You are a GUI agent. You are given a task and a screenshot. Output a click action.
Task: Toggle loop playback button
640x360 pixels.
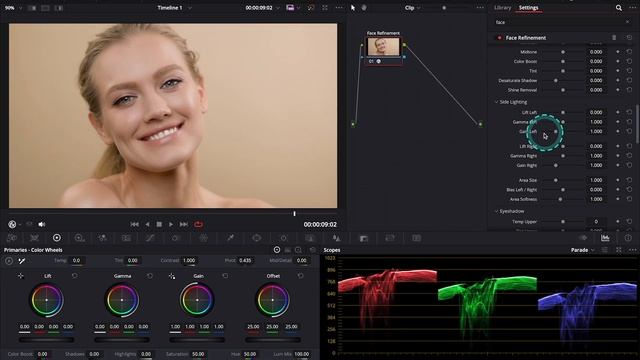coord(198,224)
